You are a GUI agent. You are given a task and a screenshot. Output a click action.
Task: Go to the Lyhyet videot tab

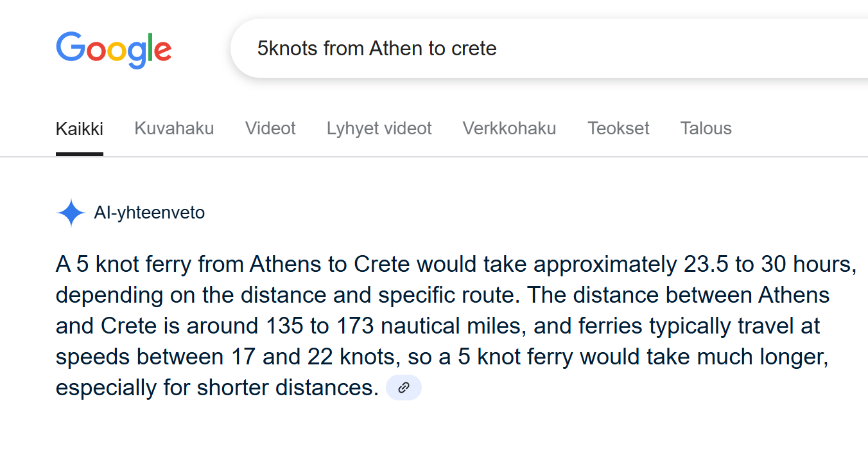pyautogui.click(x=379, y=129)
